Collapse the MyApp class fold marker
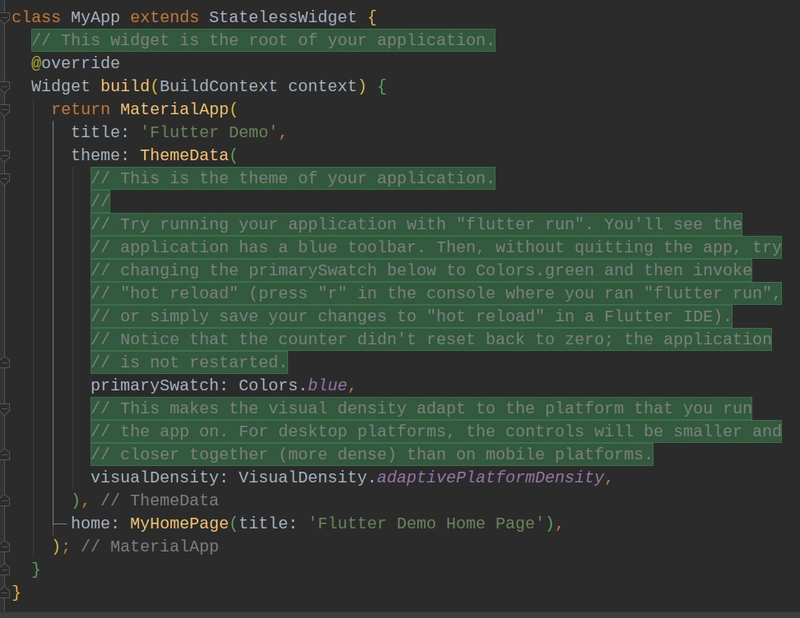 click(x=4, y=17)
